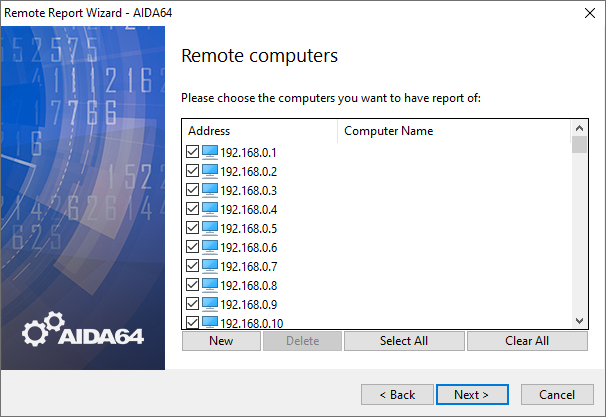Click the Computer Name column header
Screen dimensions: 606x417
454,131
